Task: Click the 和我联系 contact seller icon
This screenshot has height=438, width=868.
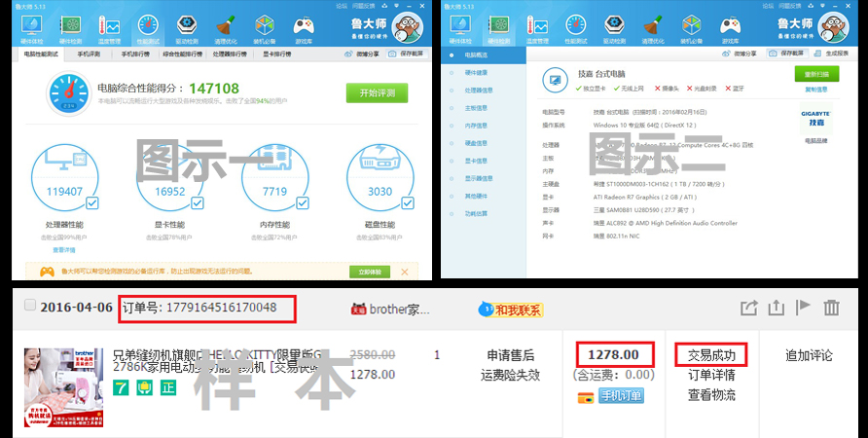Action: point(511,310)
